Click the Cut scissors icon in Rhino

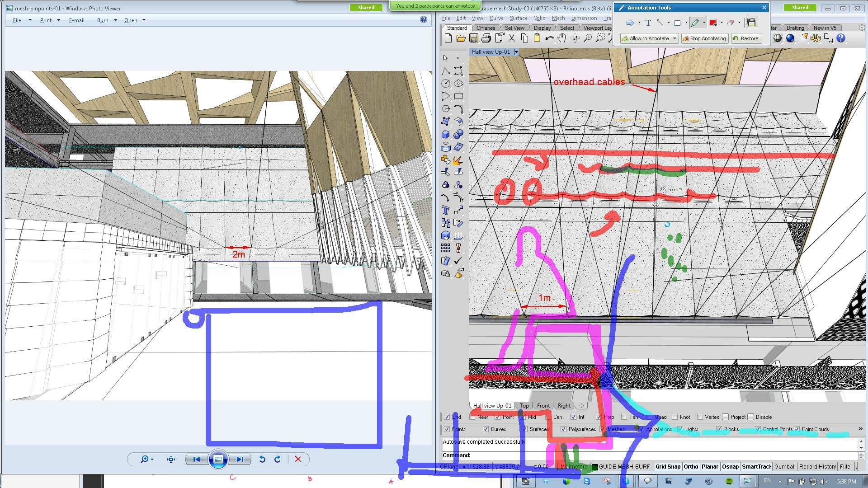pos(512,38)
